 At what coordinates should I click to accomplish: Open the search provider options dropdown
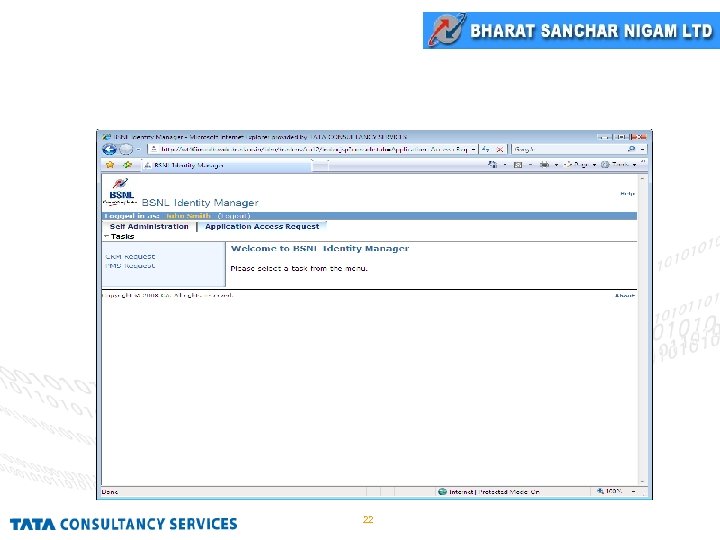(642, 149)
